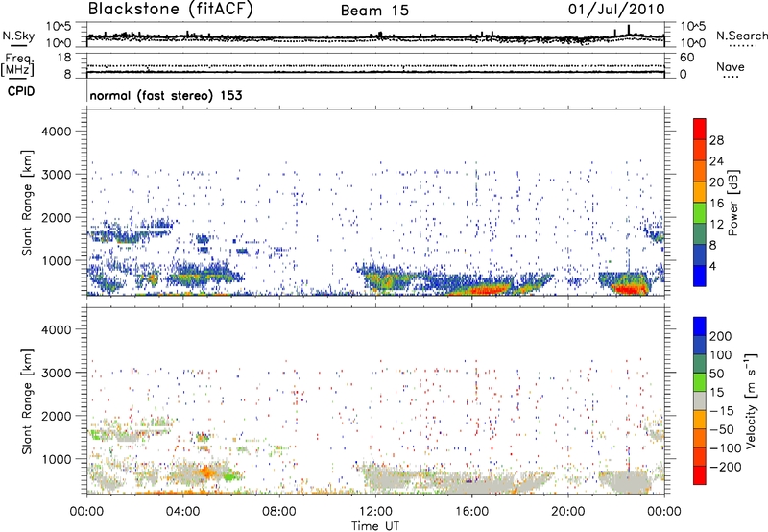Click the light green 12–16 dB Power colorbar segment
This screenshot has width=768, height=532.
(x=700, y=213)
